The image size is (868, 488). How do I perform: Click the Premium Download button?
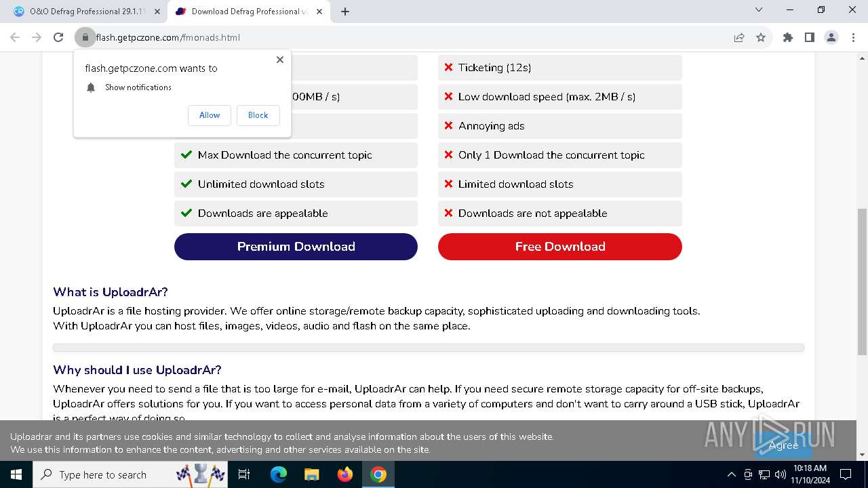[296, 247]
